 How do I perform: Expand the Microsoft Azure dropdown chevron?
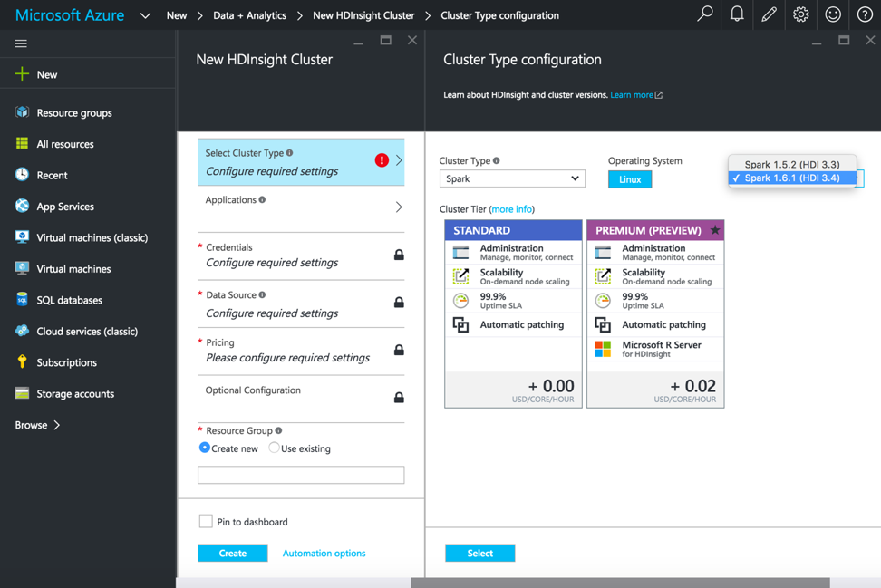click(x=146, y=15)
